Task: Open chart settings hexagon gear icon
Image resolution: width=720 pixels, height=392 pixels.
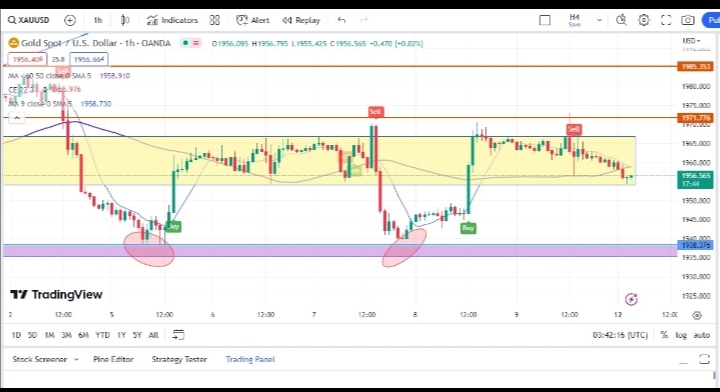Action: click(644, 20)
